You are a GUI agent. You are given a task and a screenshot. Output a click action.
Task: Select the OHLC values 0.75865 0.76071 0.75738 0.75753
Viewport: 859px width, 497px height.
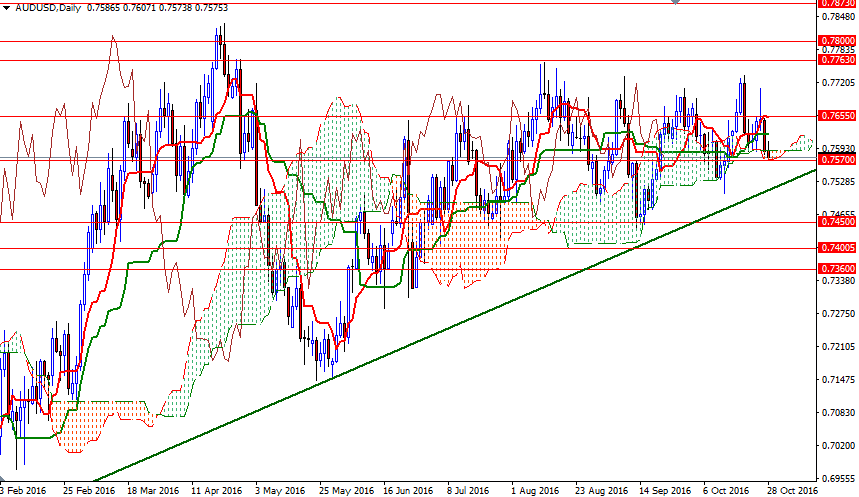point(157,8)
